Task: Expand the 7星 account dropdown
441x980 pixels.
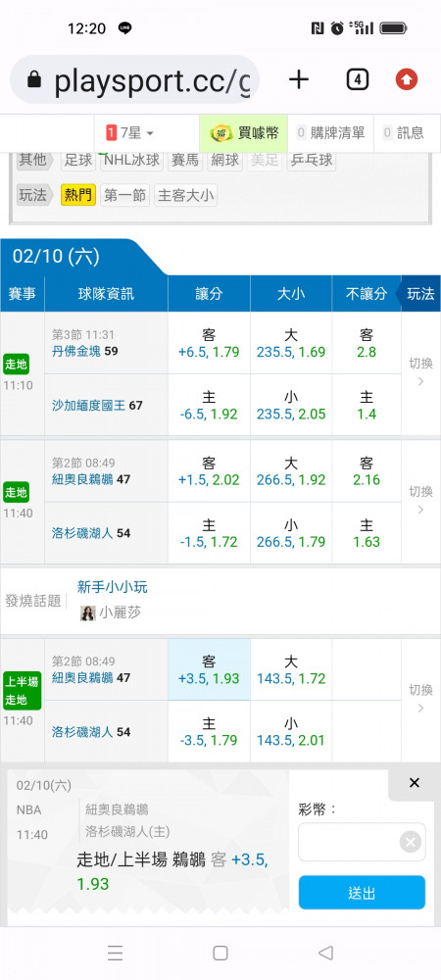Action: (x=130, y=132)
